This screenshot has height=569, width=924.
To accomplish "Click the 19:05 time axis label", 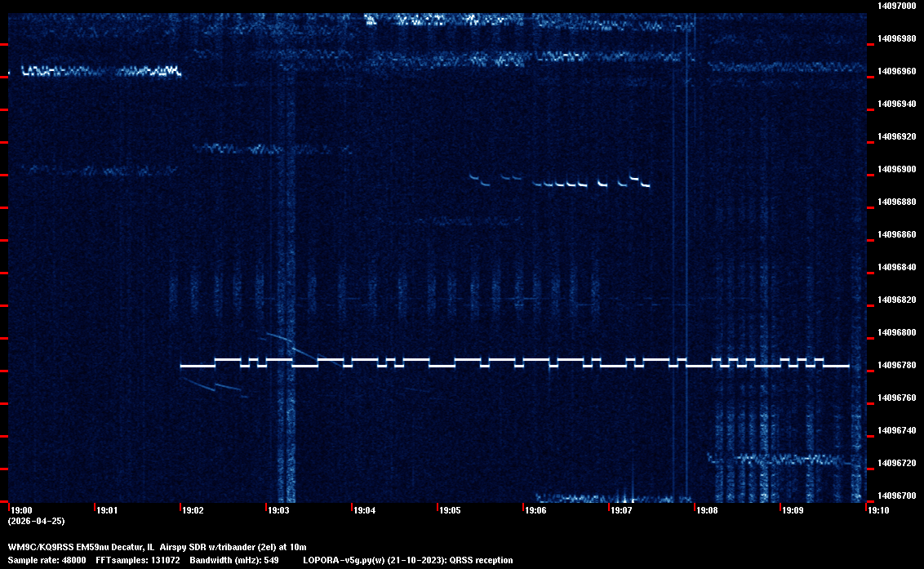I will [450, 510].
